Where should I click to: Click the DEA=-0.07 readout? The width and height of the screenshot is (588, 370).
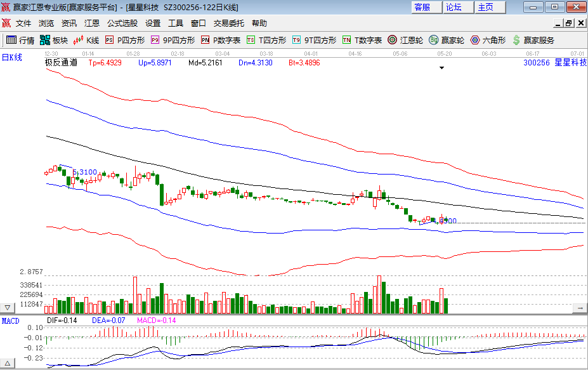pyautogui.click(x=108, y=320)
